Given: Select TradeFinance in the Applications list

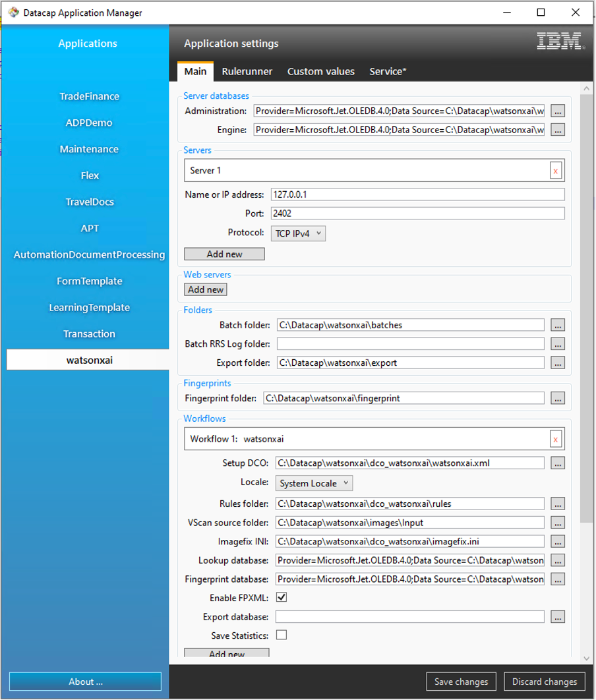Looking at the screenshot, I should (x=89, y=96).
